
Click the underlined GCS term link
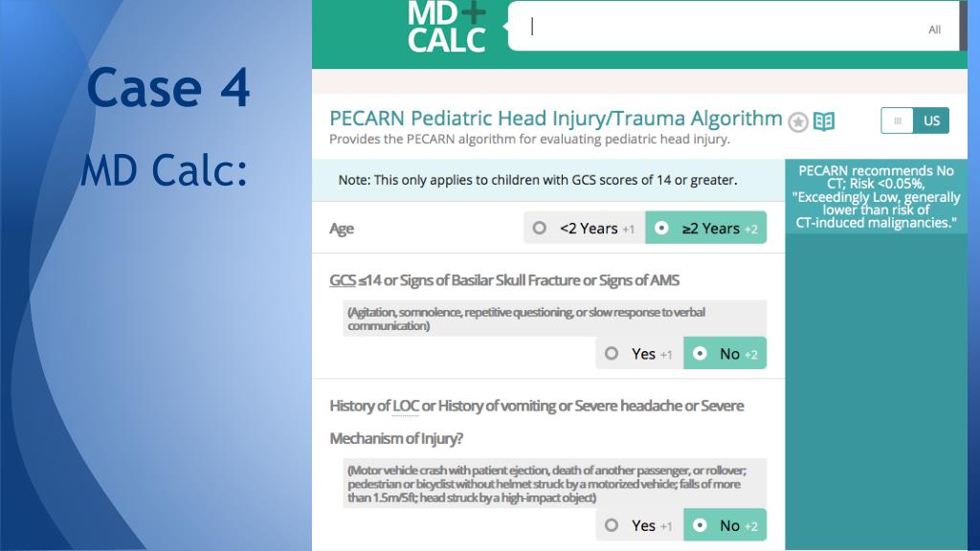[343, 280]
